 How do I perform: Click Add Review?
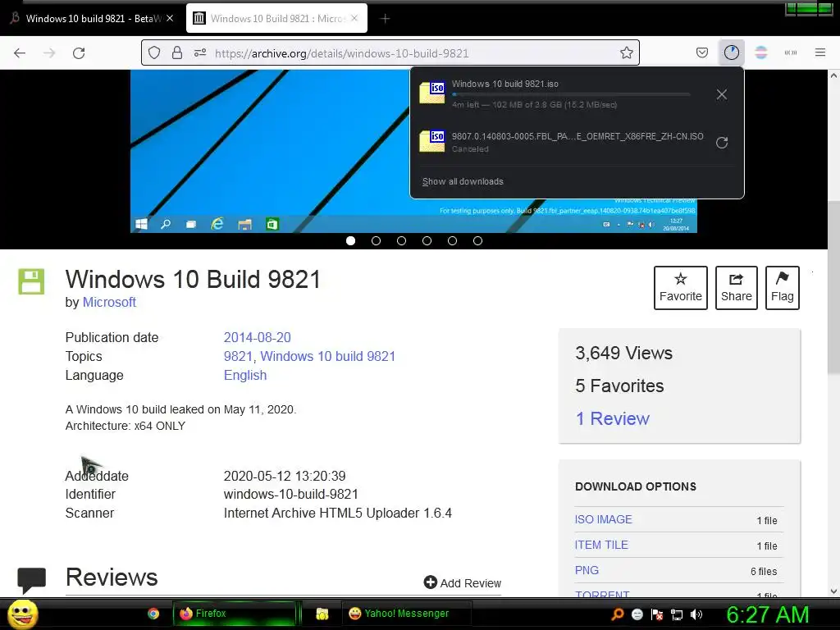(x=463, y=583)
